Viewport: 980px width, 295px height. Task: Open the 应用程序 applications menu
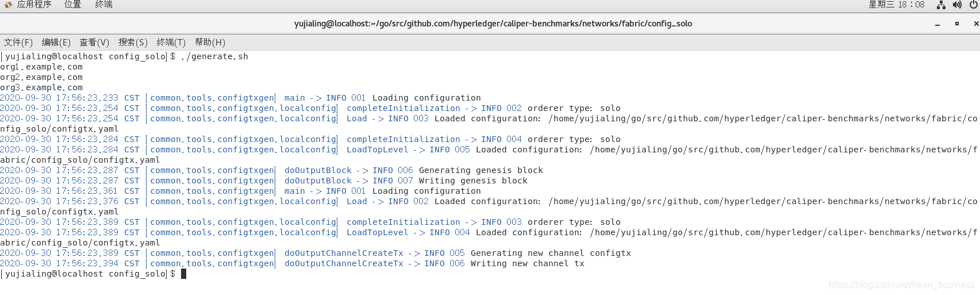[x=34, y=5]
